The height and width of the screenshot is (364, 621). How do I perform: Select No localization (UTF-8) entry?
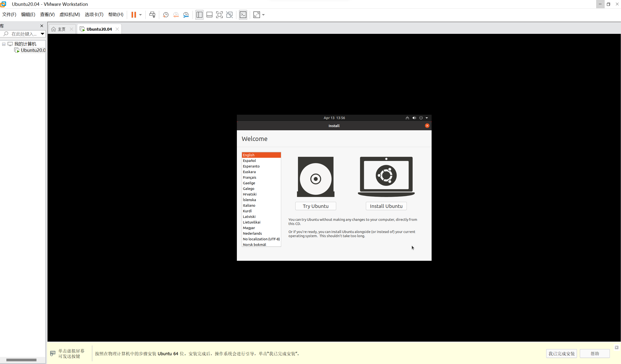point(261,239)
